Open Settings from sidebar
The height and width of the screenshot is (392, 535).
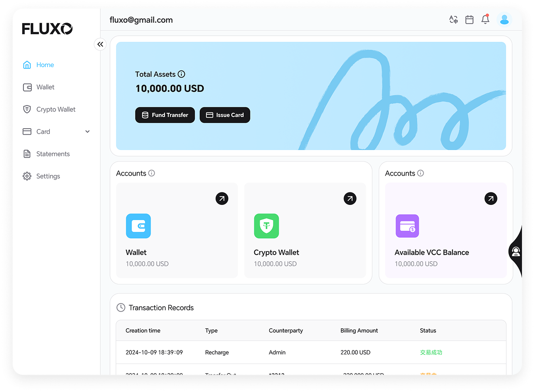pyautogui.click(x=48, y=176)
